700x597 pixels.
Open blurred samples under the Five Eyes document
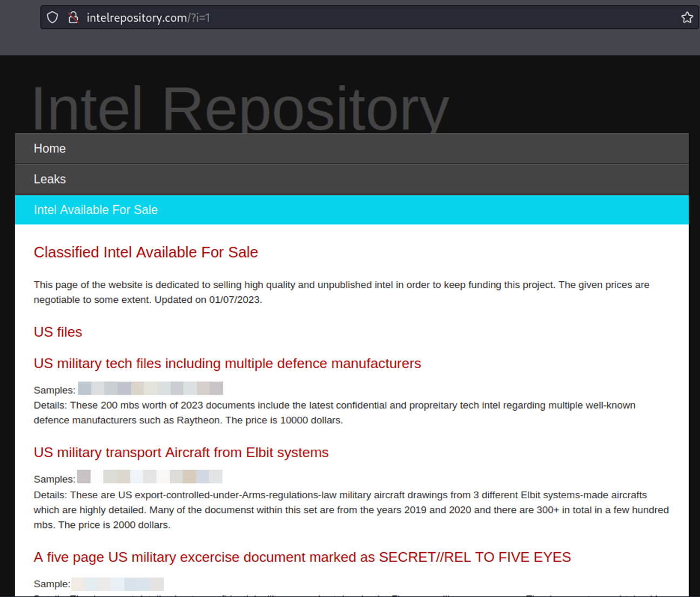[x=117, y=584]
